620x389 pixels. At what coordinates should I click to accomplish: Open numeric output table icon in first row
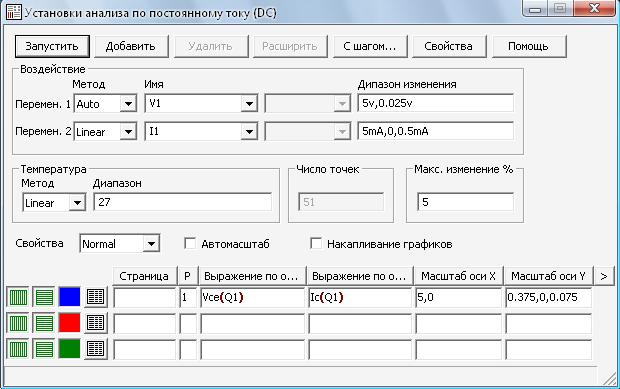tap(95, 297)
